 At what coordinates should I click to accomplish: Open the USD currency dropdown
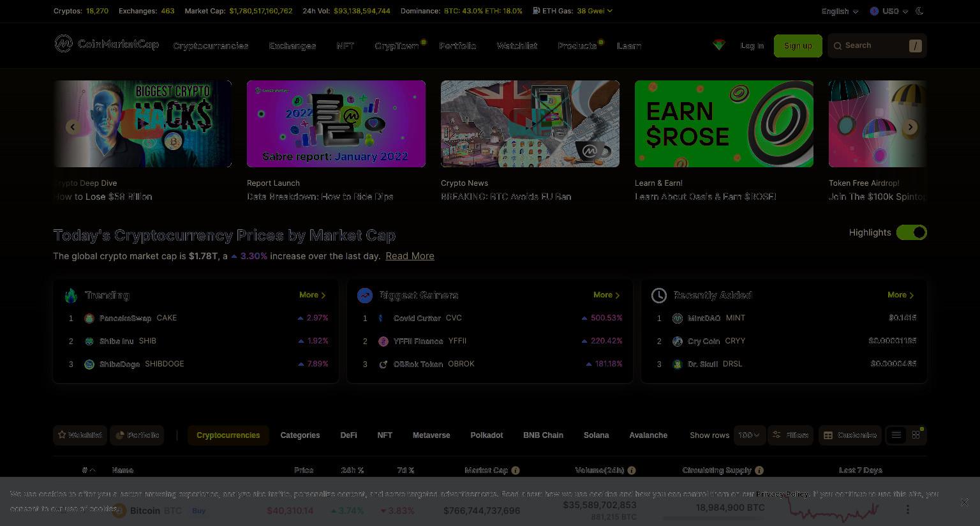coord(889,11)
